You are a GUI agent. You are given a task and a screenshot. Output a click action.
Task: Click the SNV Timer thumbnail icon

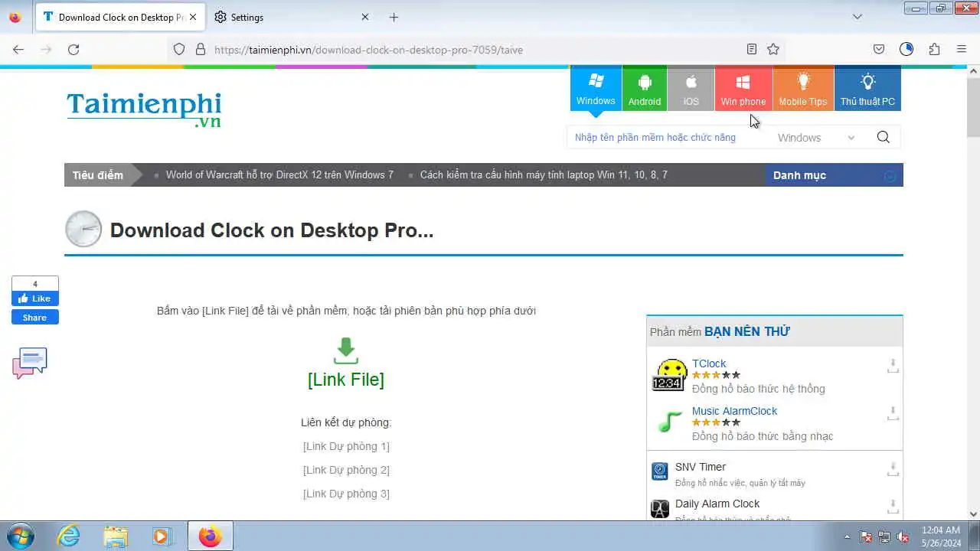[x=660, y=471]
